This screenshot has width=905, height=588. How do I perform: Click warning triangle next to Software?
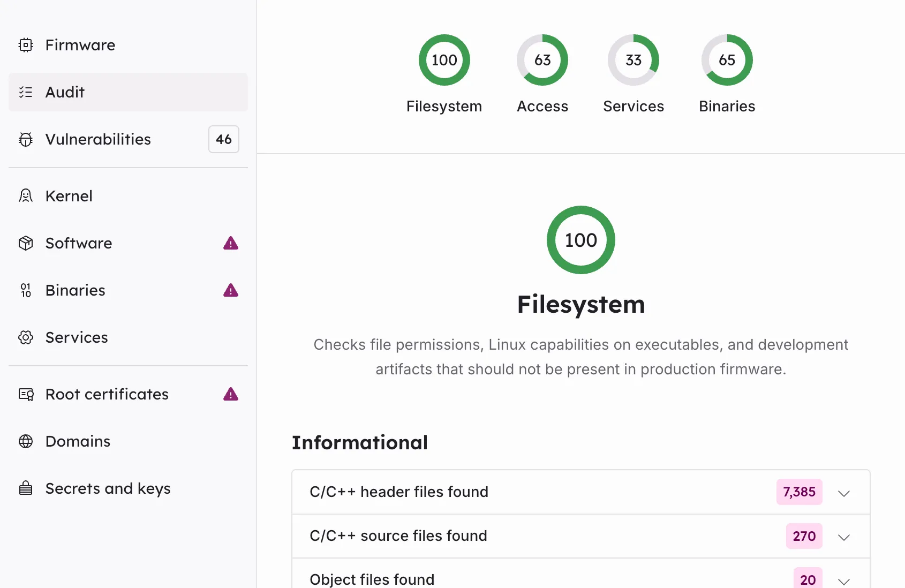click(231, 243)
